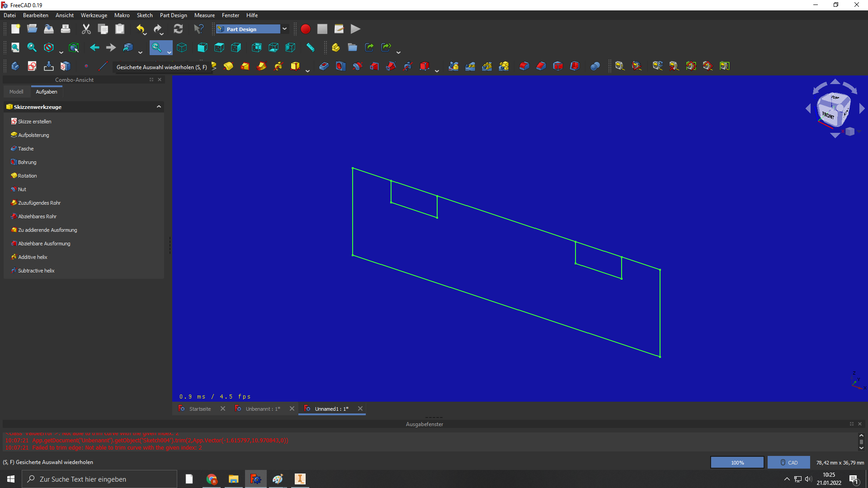Expand the subtractive primitive dropdown arrow
Image resolution: width=868 pixels, height=488 pixels.
click(x=437, y=70)
